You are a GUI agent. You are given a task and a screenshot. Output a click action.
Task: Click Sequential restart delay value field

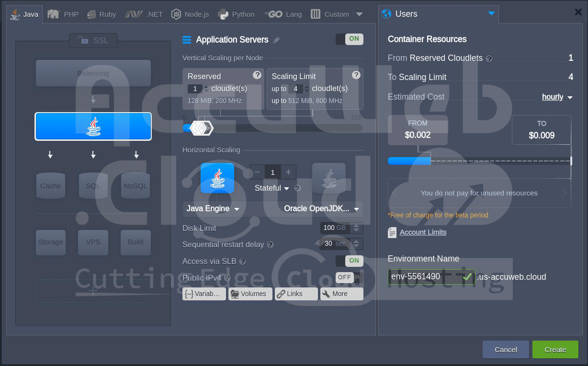(335, 244)
